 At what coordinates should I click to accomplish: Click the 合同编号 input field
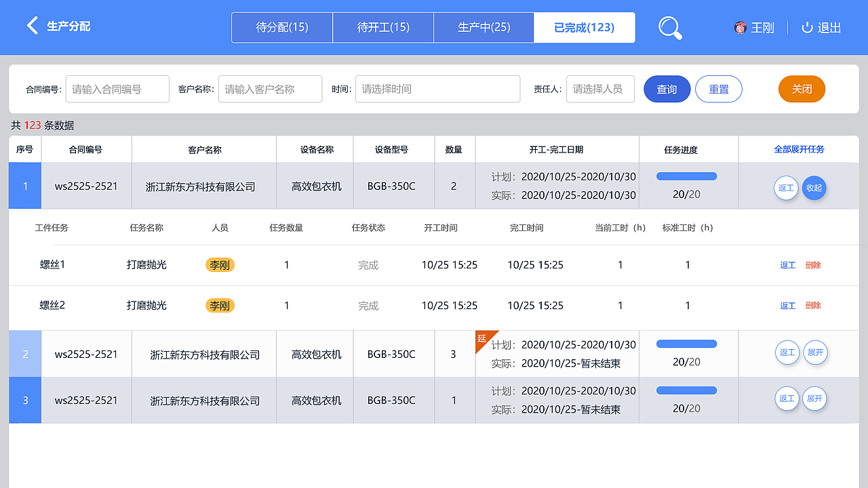pos(117,89)
